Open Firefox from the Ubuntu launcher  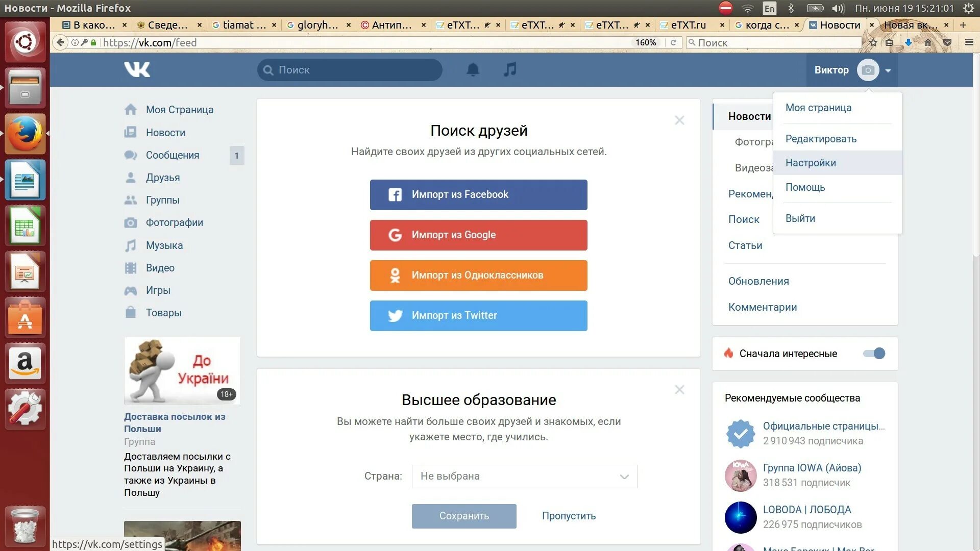tap(24, 134)
